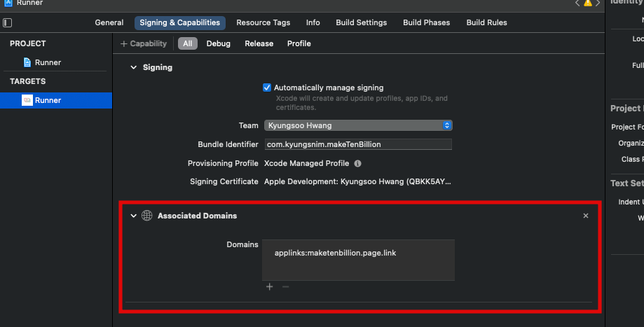This screenshot has width=644, height=327.
Task: Click the Provisioning Profile info icon
Action: [x=357, y=163]
